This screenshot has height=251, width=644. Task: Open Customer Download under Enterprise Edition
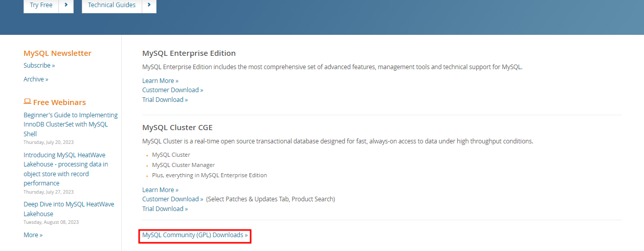[172, 90]
